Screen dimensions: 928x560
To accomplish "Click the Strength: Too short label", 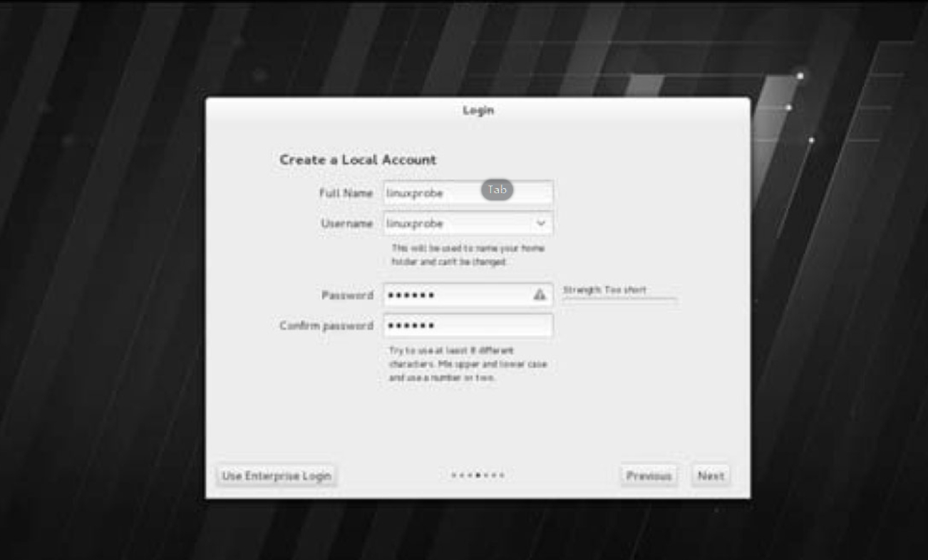I will click(604, 290).
